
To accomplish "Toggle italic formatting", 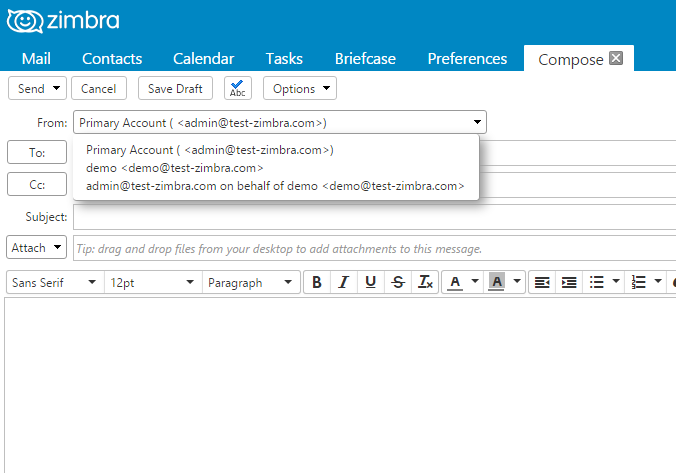I will pyautogui.click(x=344, y=282).
